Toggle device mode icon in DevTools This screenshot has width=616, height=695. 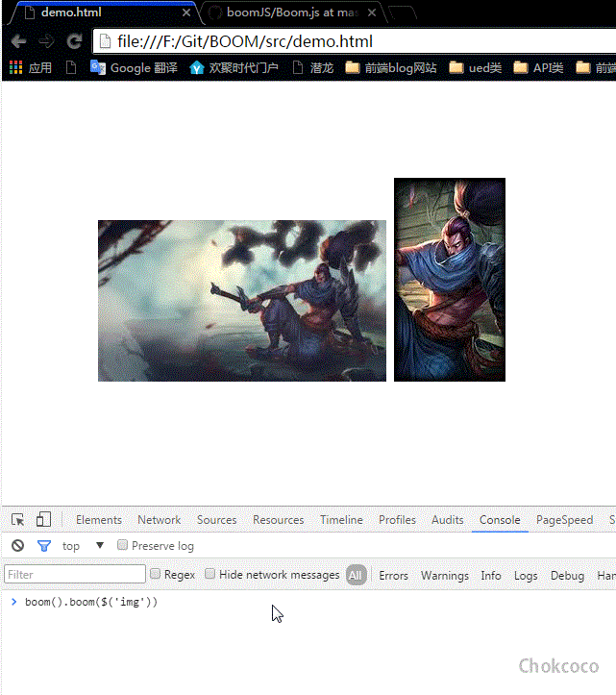(43, 520)
